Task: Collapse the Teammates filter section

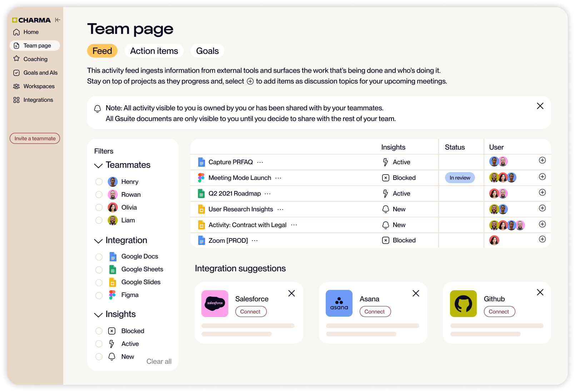Action: coord(98,165)
